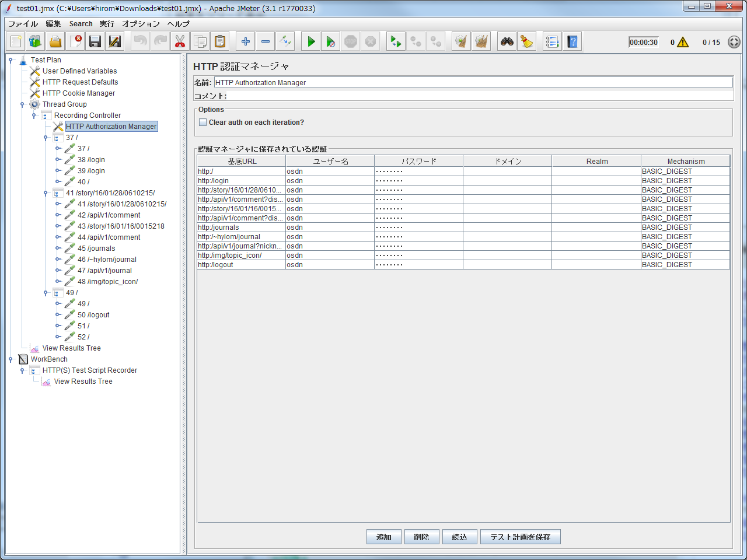Click the New test plan toolbar icon
747x560 pixels.
[x=16, y=41]
